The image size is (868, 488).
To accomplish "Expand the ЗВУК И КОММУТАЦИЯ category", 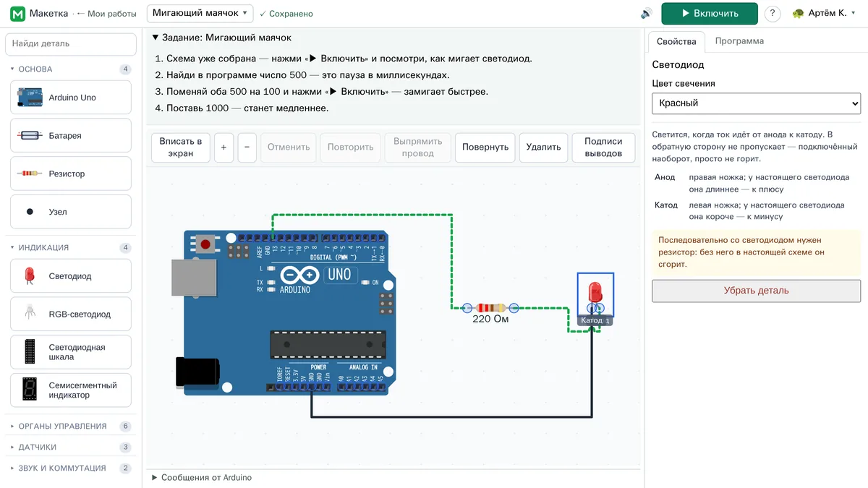I will (x=71, y=468).
